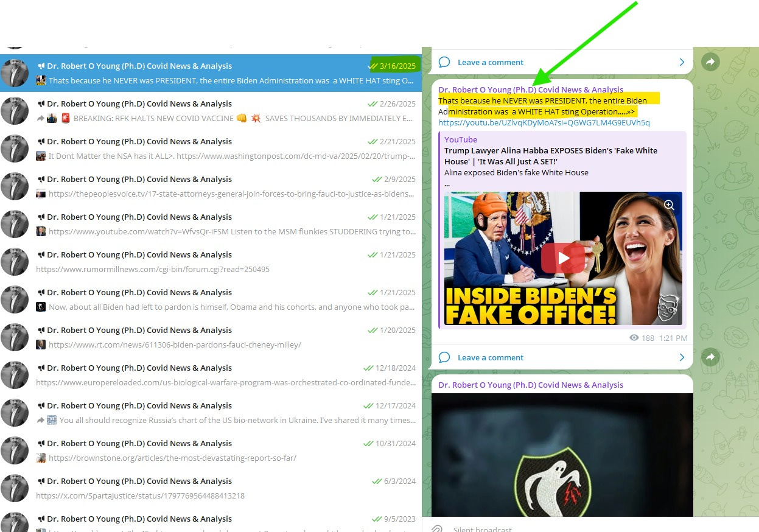This screenshot has width=759, height=532.
Task: Play the 'INSIDE BIDEN'S FAKE OFFICE' video
Action: 563,258
